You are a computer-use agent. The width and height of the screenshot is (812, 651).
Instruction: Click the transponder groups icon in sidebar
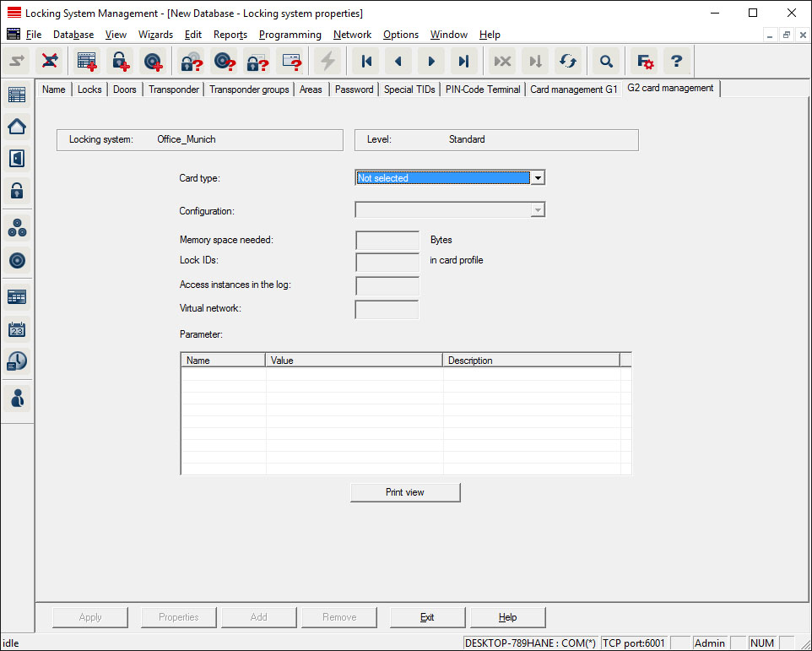coord(17,227)
